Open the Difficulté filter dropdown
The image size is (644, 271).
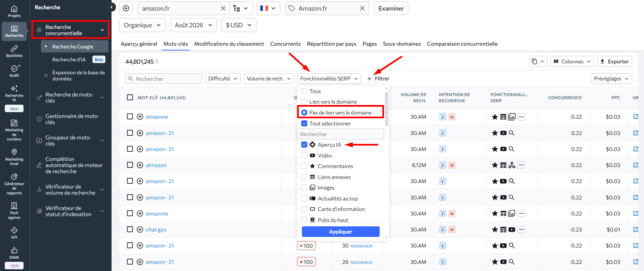223,79
